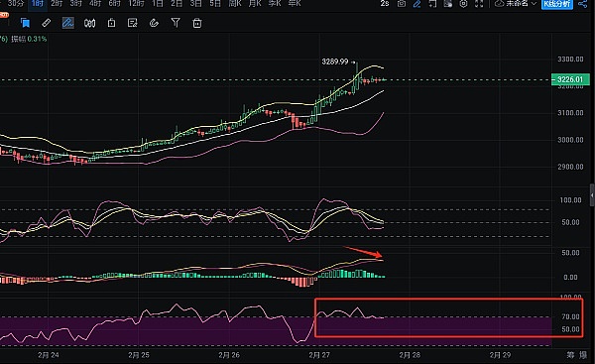Click the 0.00 MACD axis level

[x=570, y=278]
